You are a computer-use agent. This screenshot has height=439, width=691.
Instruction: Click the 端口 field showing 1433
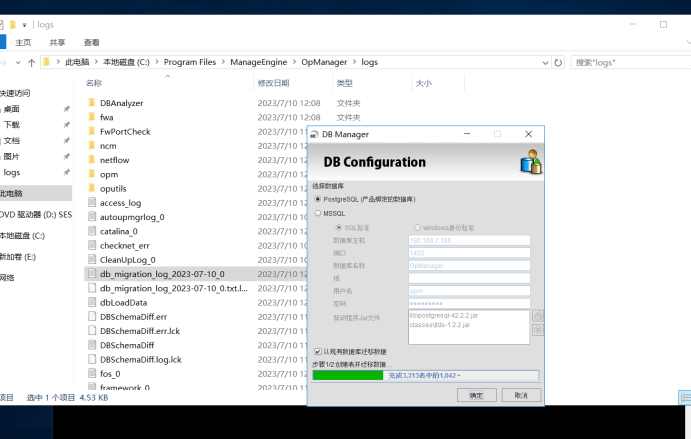[x=469, y=253]
